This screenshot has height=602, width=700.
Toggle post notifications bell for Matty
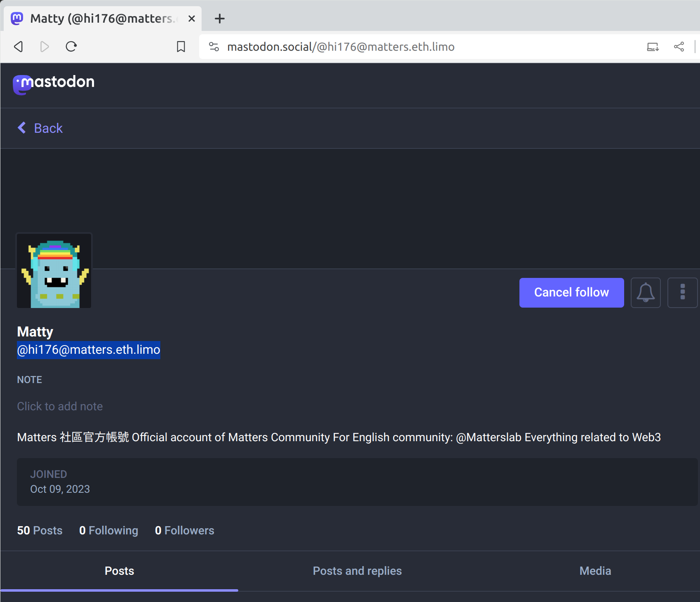[646, 293]
